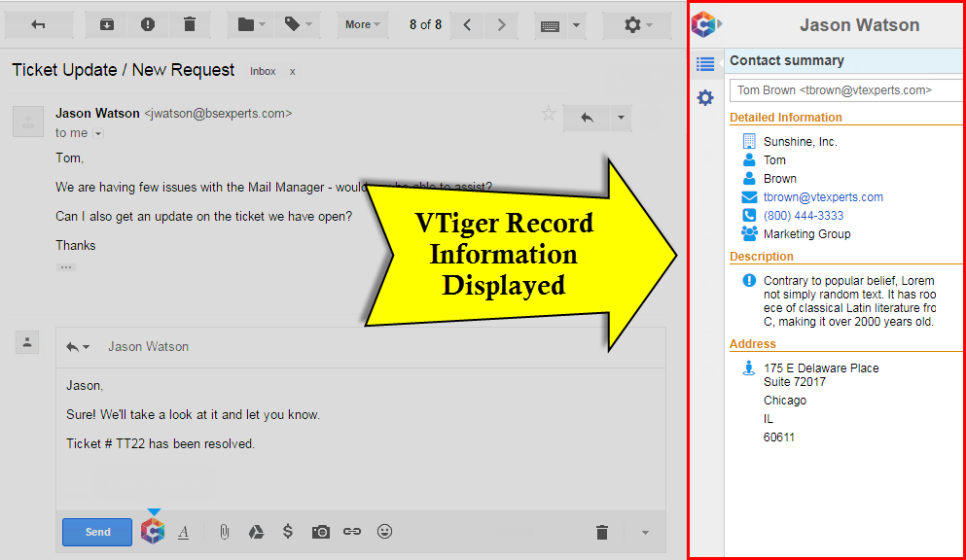This screenshot has height=560, width=966.
Task: Switch to the Inbox label tab
Action: [x=263, y=70]
